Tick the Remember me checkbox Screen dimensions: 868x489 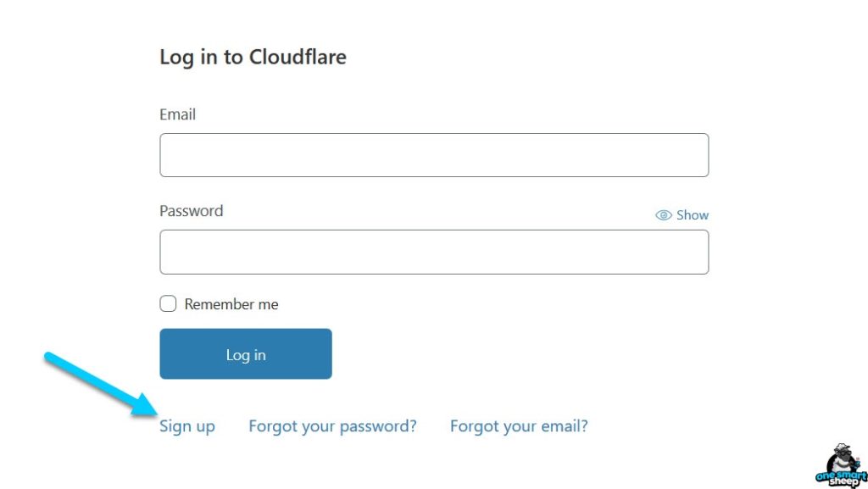pos(169,304)
